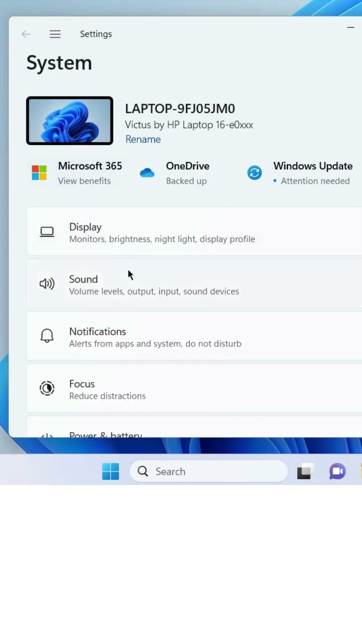Open Display settings
362x644 pixels.
click(x=194, y=232)
